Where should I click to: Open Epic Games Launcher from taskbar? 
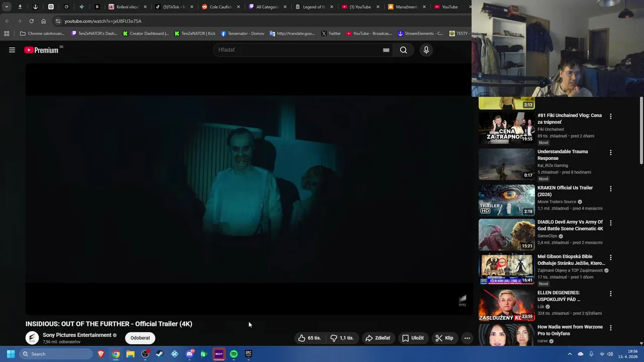[x=249, y=354]
